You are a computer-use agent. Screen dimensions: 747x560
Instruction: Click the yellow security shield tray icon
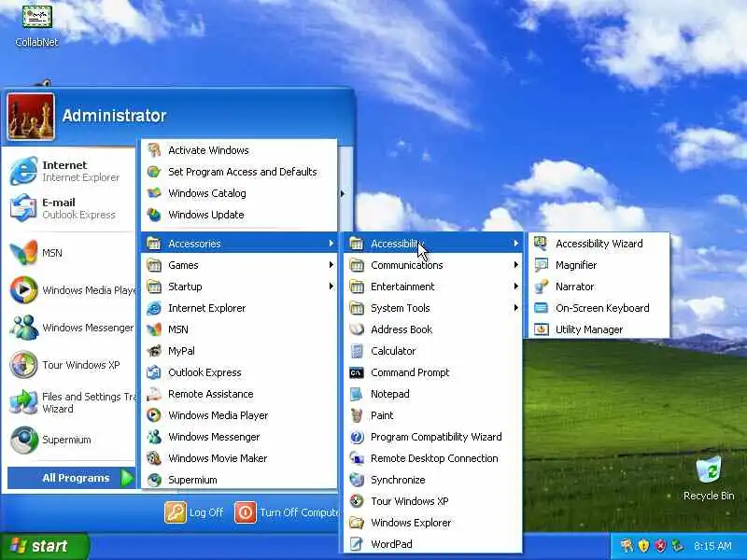coord(643,546)
